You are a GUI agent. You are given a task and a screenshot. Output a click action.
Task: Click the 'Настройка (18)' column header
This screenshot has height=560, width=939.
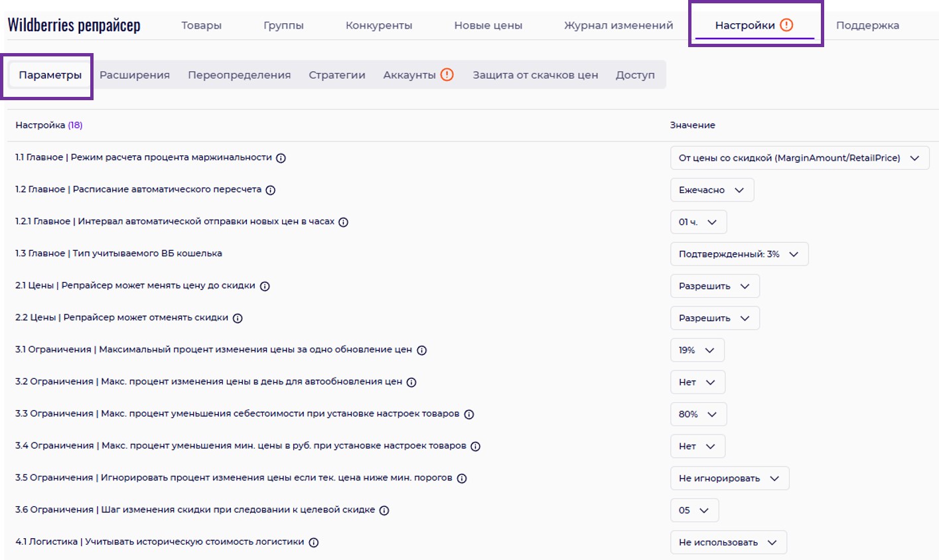(x=49, y=125)
